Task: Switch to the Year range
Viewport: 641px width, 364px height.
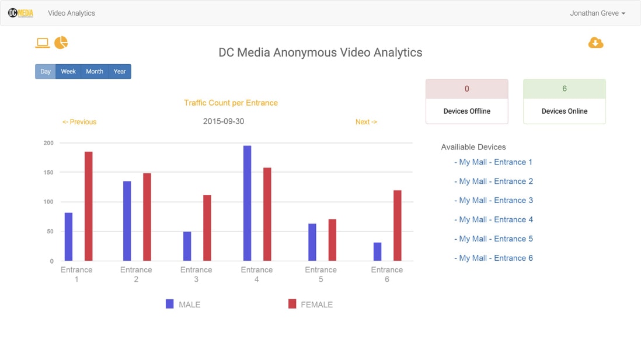Action: click(x=120, y=72)
